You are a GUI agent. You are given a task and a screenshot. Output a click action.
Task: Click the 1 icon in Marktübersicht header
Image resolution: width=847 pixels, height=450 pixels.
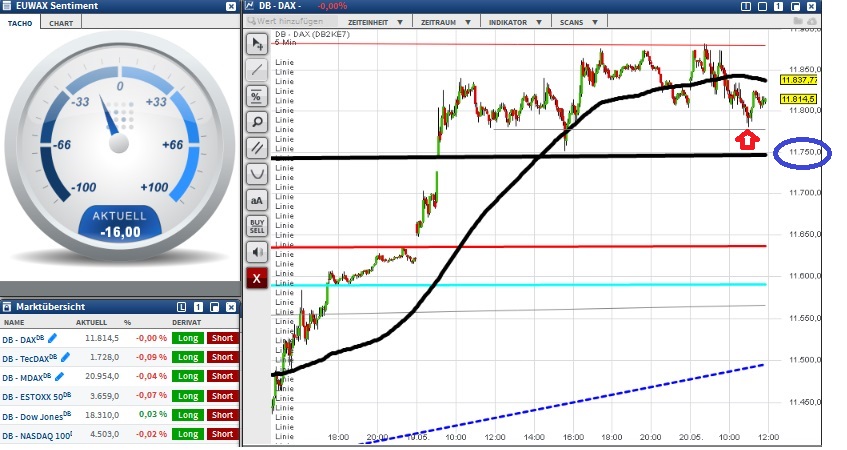198,307
